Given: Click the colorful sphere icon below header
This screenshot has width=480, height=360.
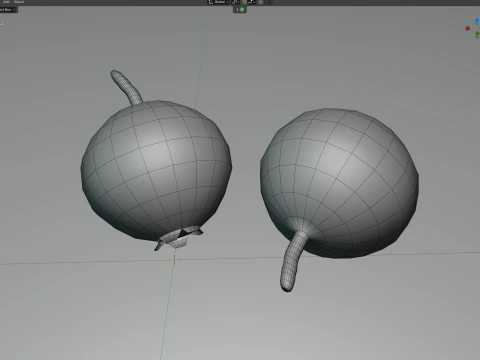Looking at the screenshot, I should click(242, 10).
